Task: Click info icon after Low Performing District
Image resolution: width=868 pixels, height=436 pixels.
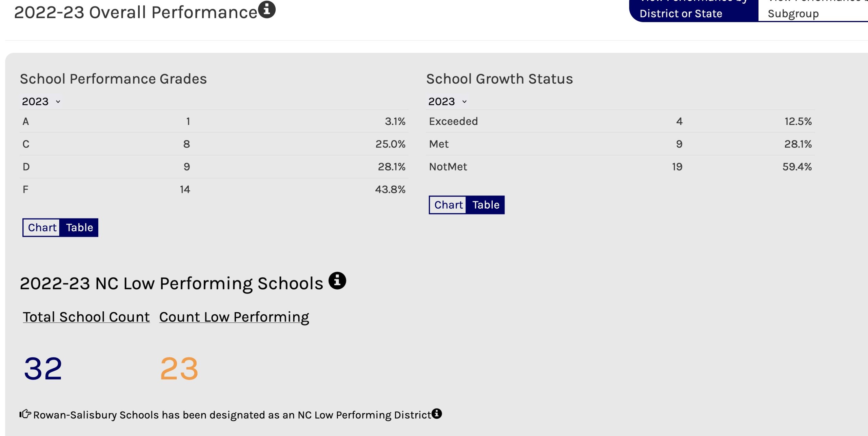Action: [437, 413]
